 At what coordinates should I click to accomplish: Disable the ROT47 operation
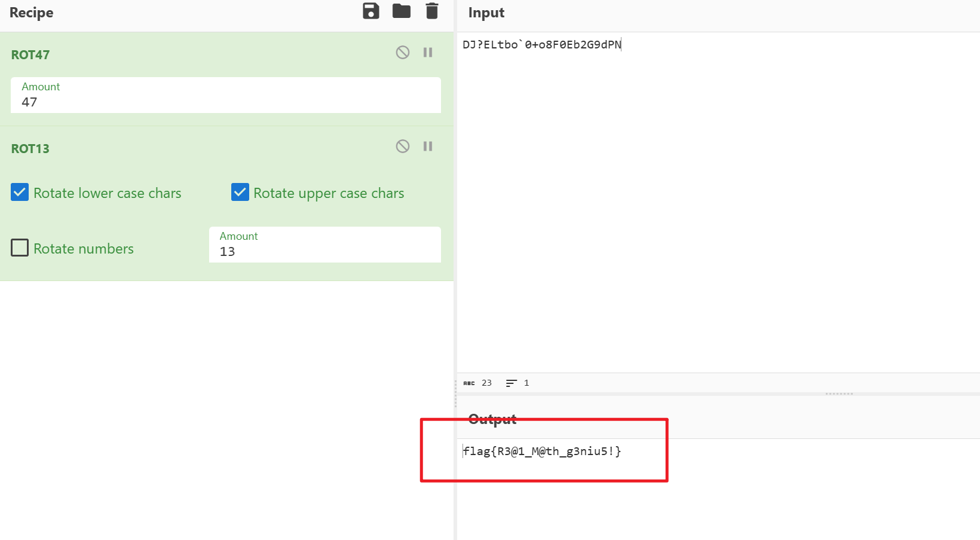[x=403, y=53]
